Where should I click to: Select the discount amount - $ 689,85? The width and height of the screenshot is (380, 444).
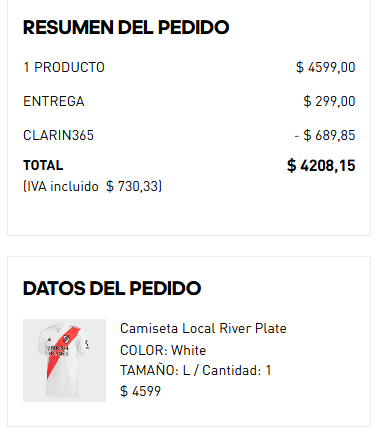[325, 135]
